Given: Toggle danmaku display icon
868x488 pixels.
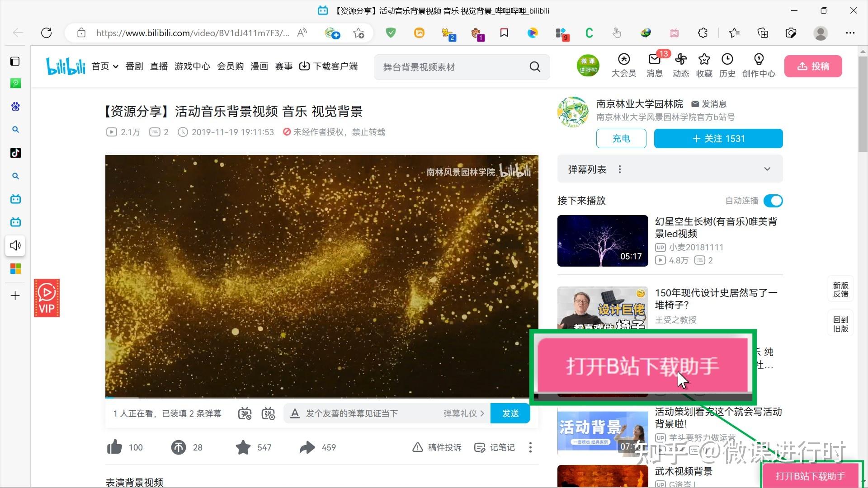Looking at the screenshot, I should 245,413.
